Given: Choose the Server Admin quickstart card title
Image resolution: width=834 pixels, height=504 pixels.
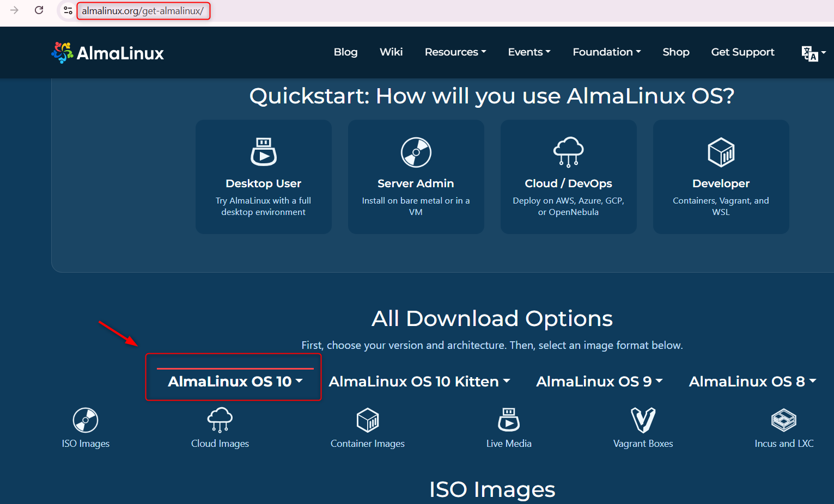Looking at the screenshot, I should click(x=416, y=183).
